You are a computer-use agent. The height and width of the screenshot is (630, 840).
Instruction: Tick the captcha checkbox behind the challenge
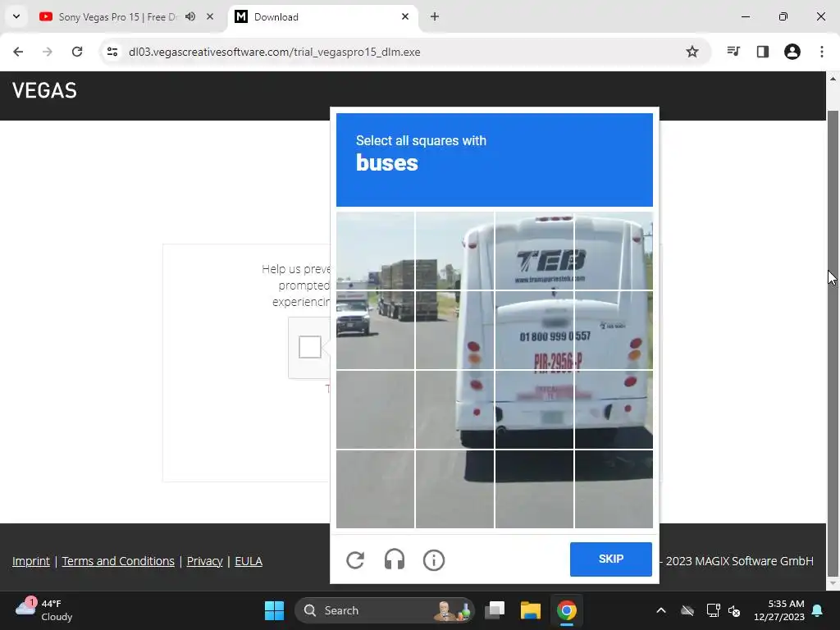pos(309,347)
